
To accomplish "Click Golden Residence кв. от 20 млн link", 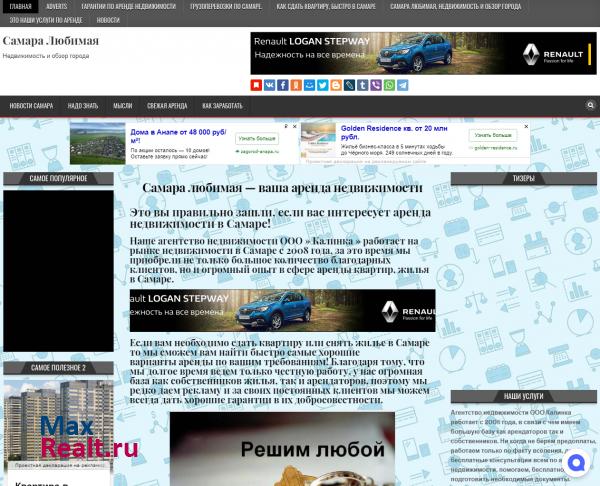I will [394, 132].
